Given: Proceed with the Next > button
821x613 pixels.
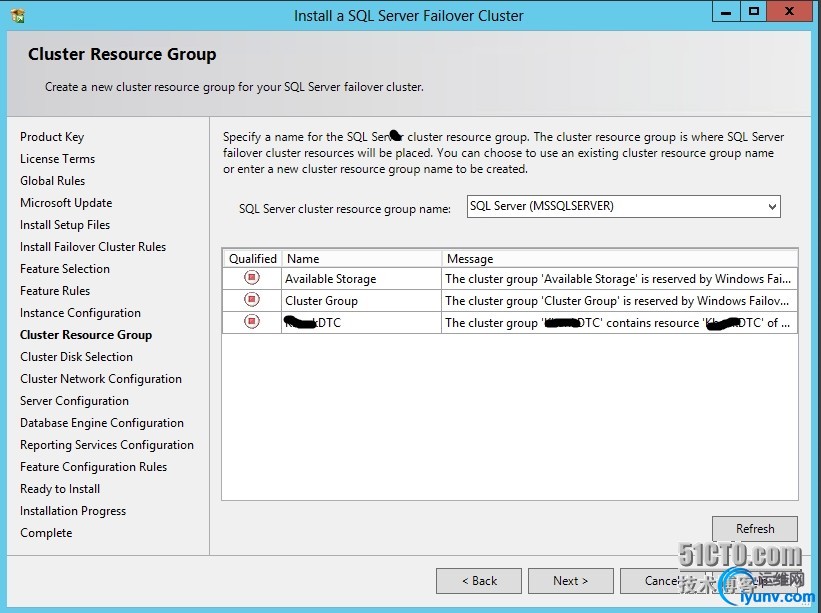Looking at the screenshot, I should click(x=570, y=581).
